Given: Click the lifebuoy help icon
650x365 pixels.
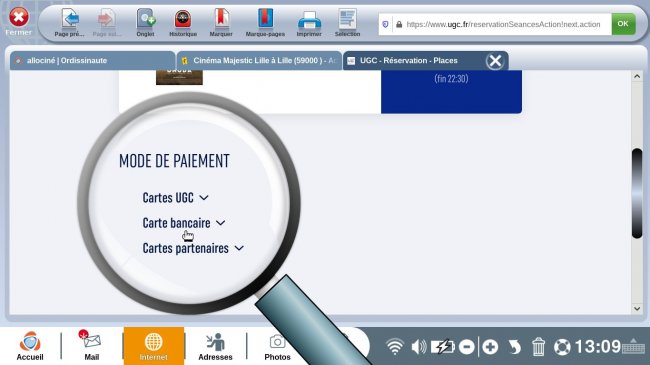Looking at the screenshot, I should pyautogui.click(x=562, y=347).
